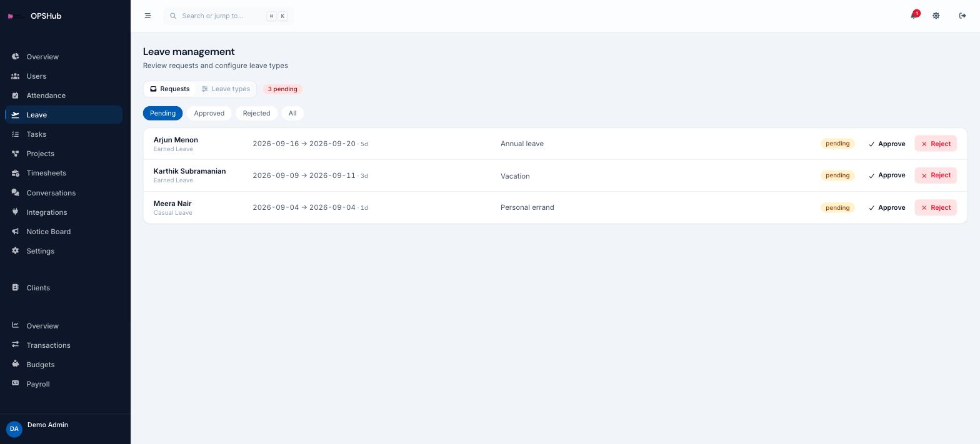Click the DA user avatar
Screen dimensions: 980x444
click(14, 429)
